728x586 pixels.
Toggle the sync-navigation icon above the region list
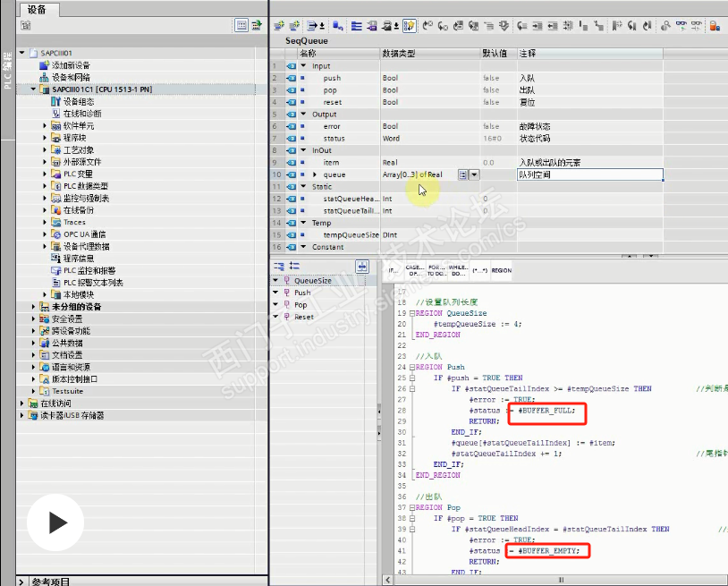click(362, 266)
